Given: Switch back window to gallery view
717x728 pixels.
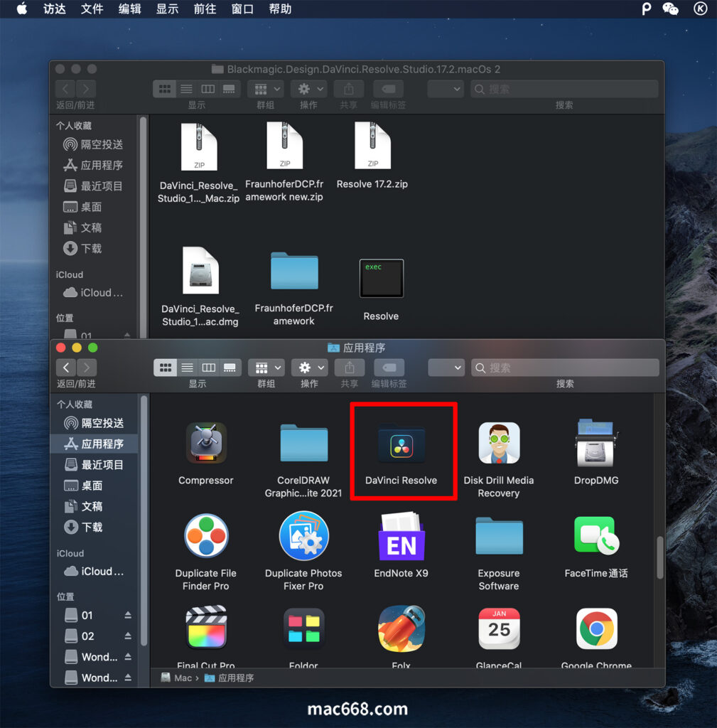Looking at the screenshot, I should (x=229, y=89).
